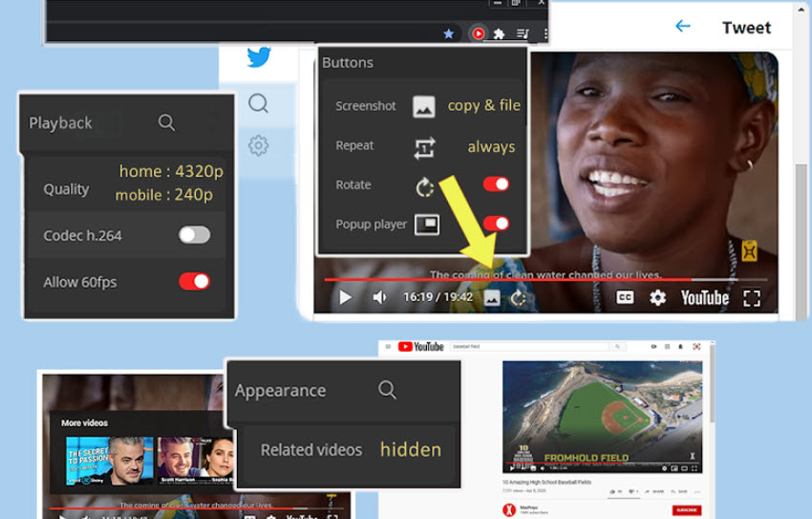Enter fullscreen on the tweet video

752,298
